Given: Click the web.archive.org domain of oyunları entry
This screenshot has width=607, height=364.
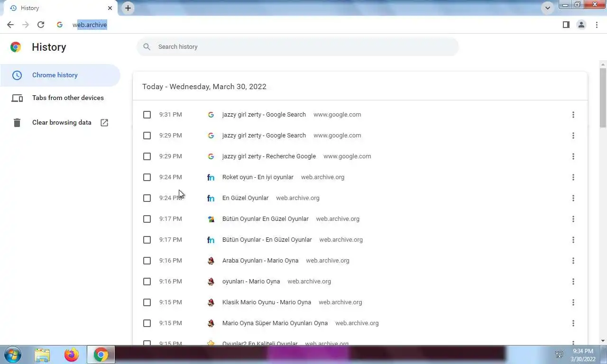Looking at the screenshot, I should tap(309, 282).
